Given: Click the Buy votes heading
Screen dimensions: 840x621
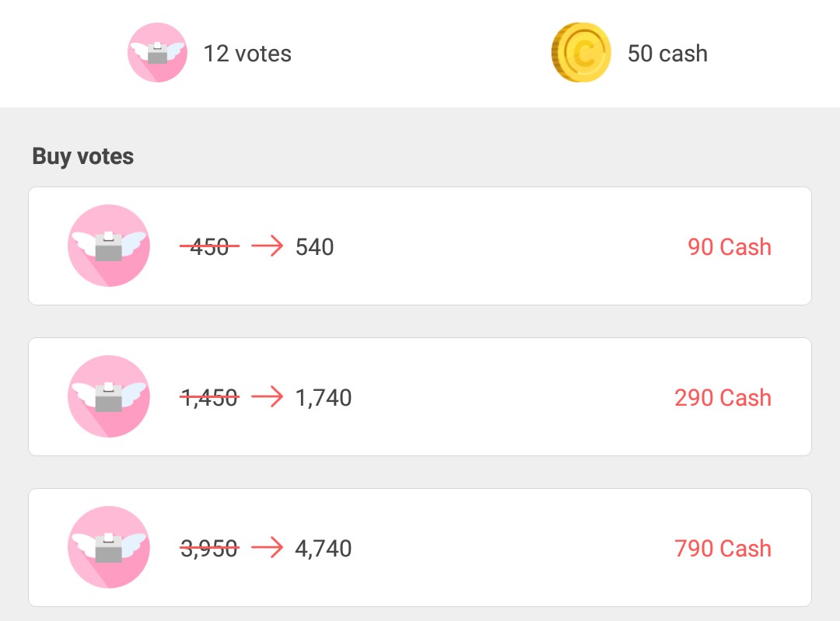Looking at the screenshot, I should point(83,156).
